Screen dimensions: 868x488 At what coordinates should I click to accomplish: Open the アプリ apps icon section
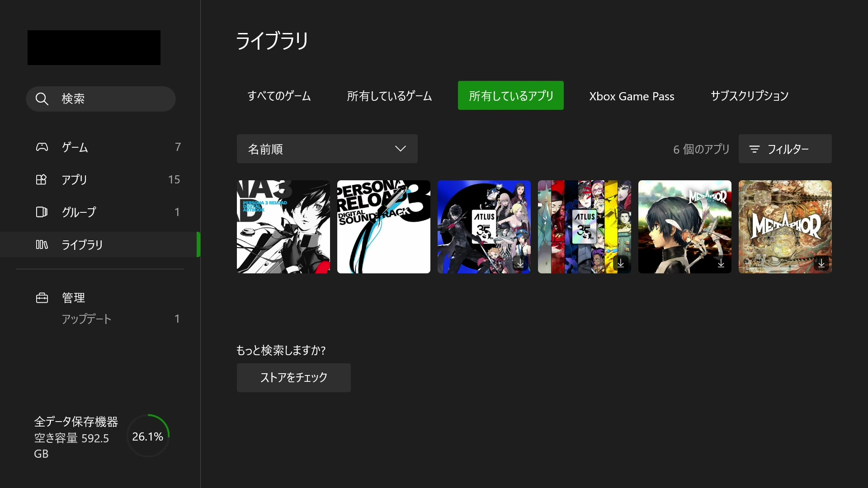42,180
